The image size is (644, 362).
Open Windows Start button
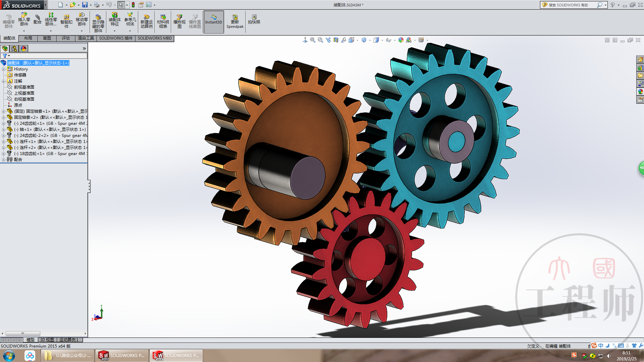[x=9, y=356]
